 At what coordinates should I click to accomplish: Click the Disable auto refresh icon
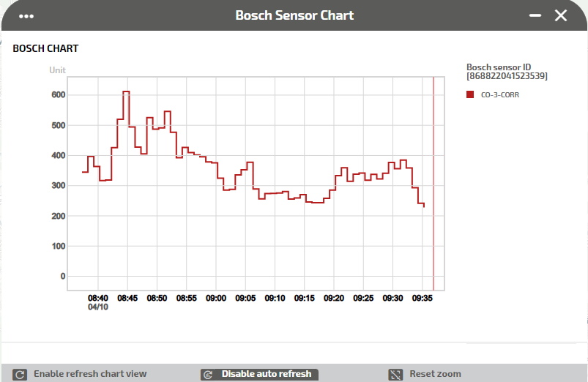pyautogui.click(x=209, y=374)
